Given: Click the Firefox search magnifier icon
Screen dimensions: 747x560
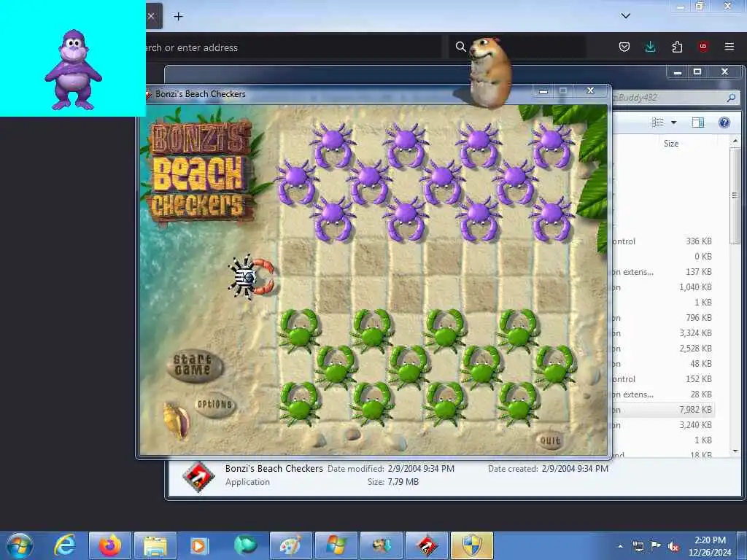Looking at the screenshot, I should 460,47.
